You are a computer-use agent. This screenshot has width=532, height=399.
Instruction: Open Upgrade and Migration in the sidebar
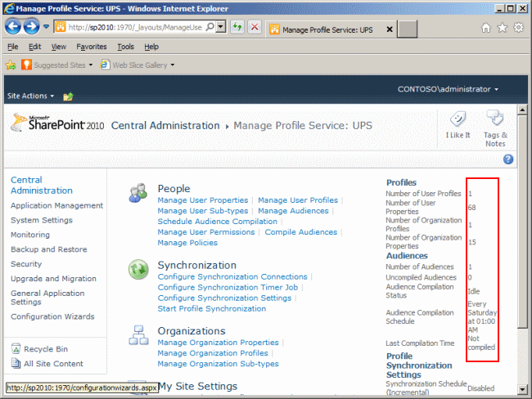53,278
